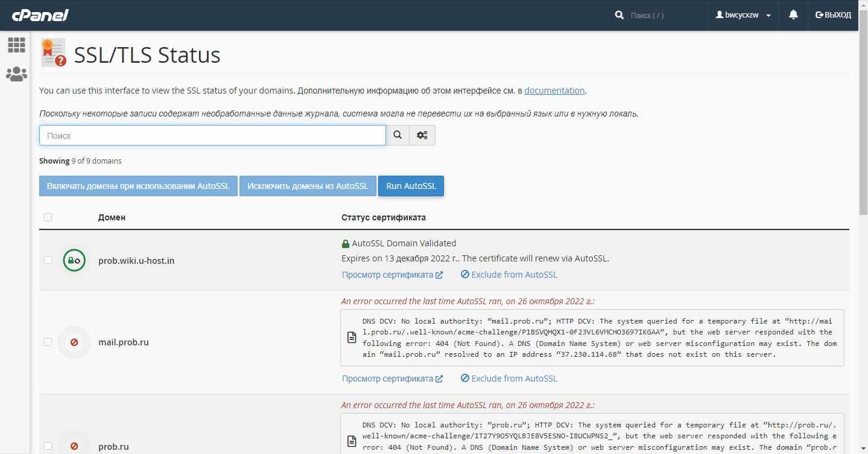Click the search magnifier button beside the search field
The height and width of the screenshot is (454, 868).
pos(398,135)
